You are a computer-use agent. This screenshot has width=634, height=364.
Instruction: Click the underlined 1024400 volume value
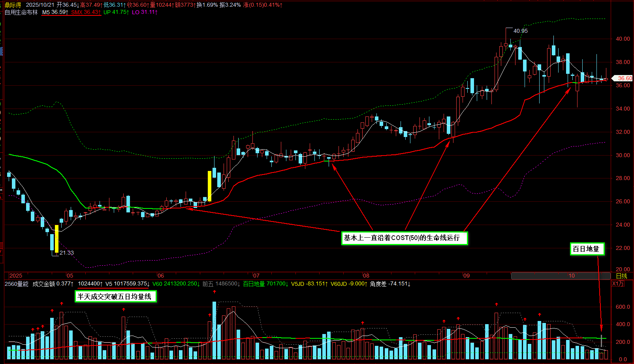[x=90, y=284]
